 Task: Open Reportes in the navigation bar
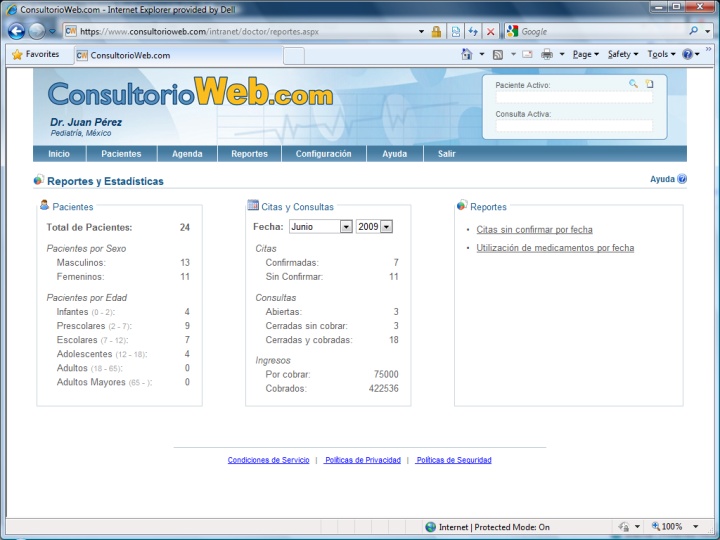click(249, 154)
